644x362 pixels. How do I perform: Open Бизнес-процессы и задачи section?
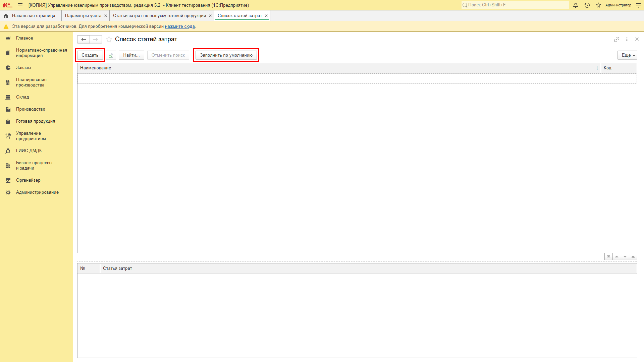pos(36,166)
